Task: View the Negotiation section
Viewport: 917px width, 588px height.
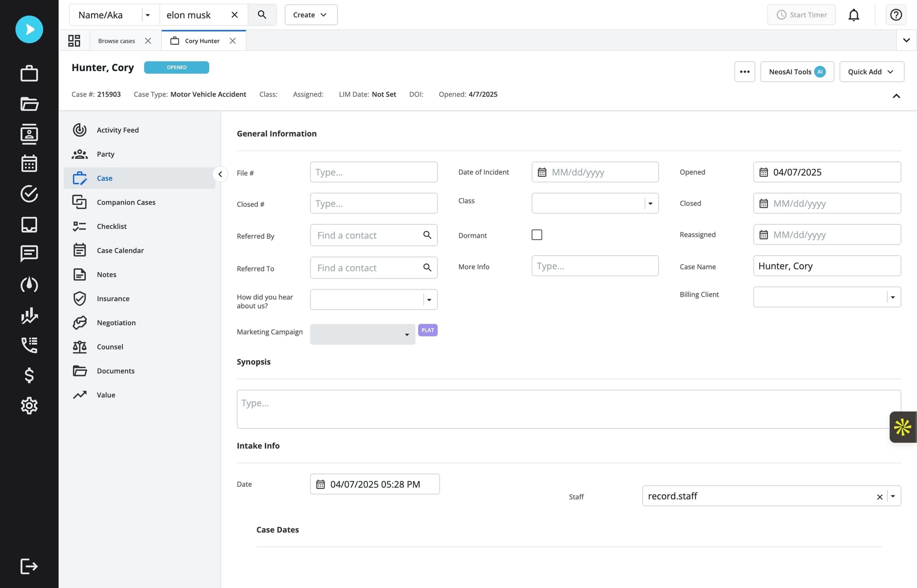Action: point(116,322)
